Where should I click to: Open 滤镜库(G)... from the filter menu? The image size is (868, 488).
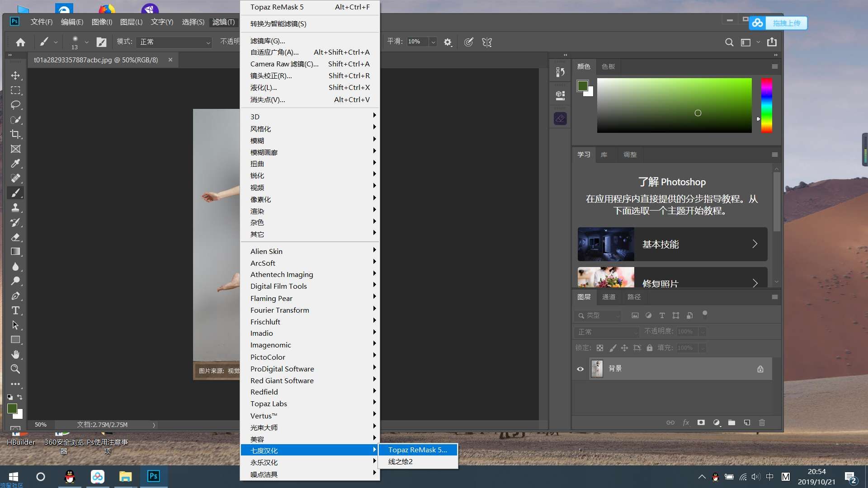310,41
